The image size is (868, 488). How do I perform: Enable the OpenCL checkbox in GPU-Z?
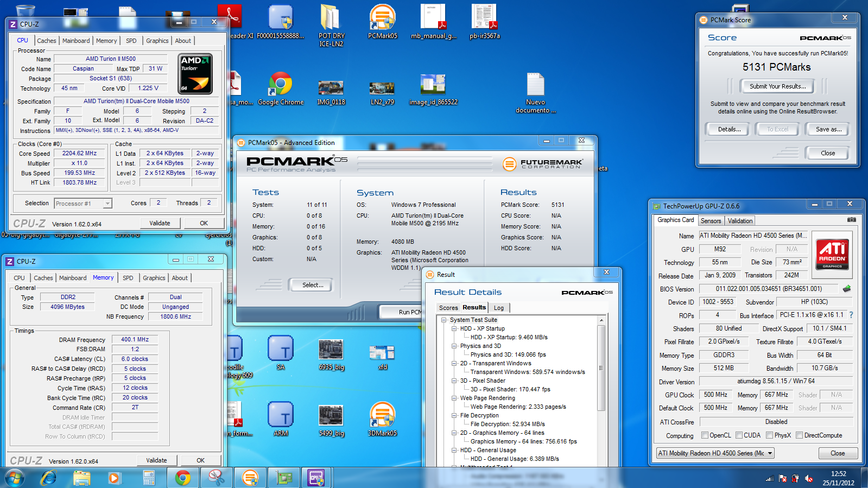pyautogui.click(x=705, y=435)
